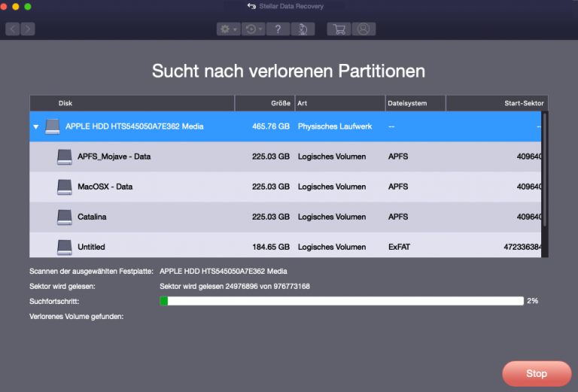The height and width of the screenshot is (392, 578).
Task: Open the resume recovery history dropdown
Action: tap(253, 29)
